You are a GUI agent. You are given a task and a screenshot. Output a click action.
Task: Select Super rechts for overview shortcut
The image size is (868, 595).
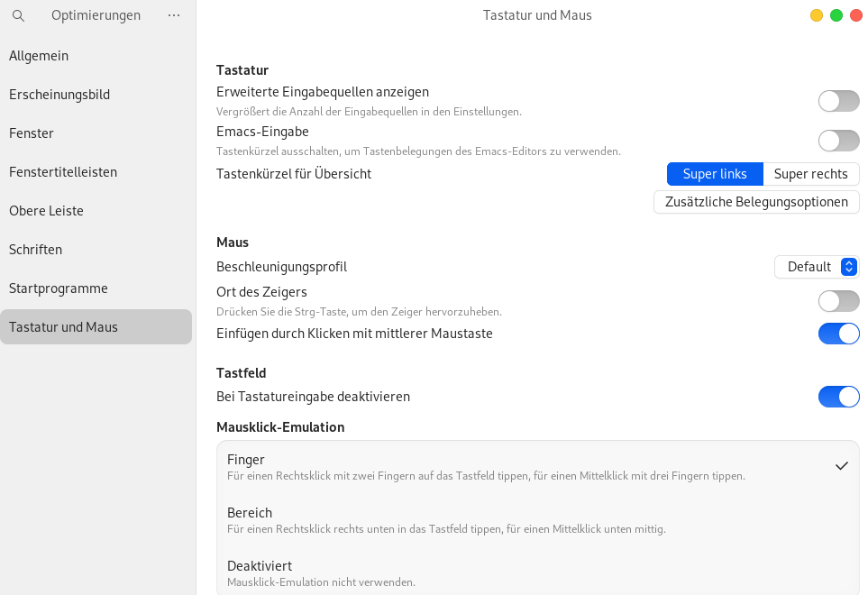pyautogui.click(x=810, y=174)
